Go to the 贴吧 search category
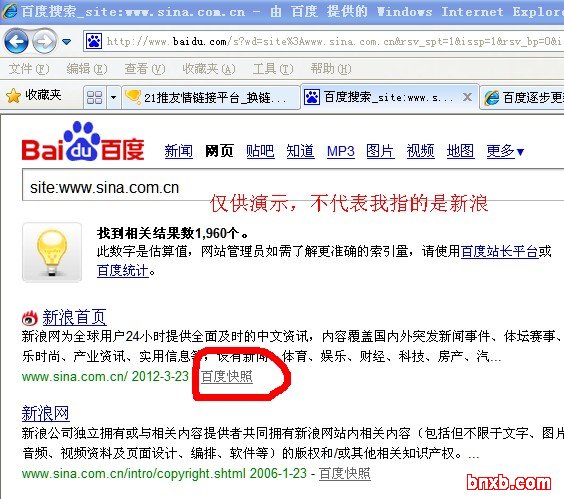 pos(260,151)
